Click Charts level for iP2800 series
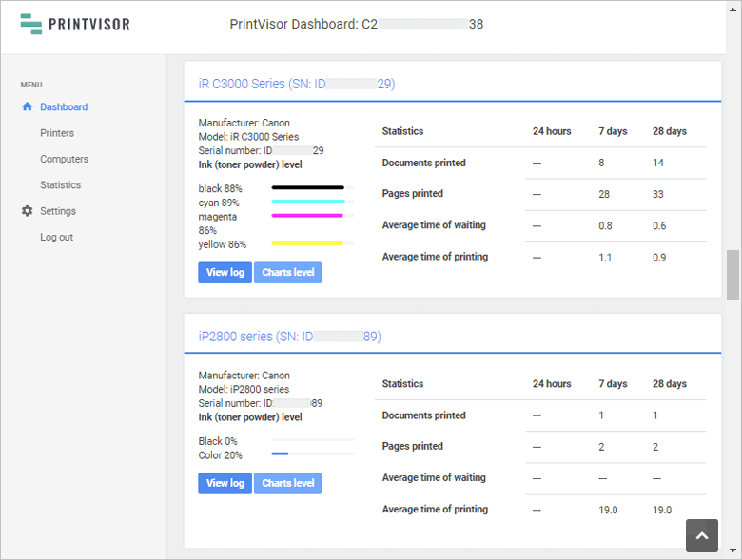Screen dimensions: 742x560 pyautogui.click(x=287, y=483)
